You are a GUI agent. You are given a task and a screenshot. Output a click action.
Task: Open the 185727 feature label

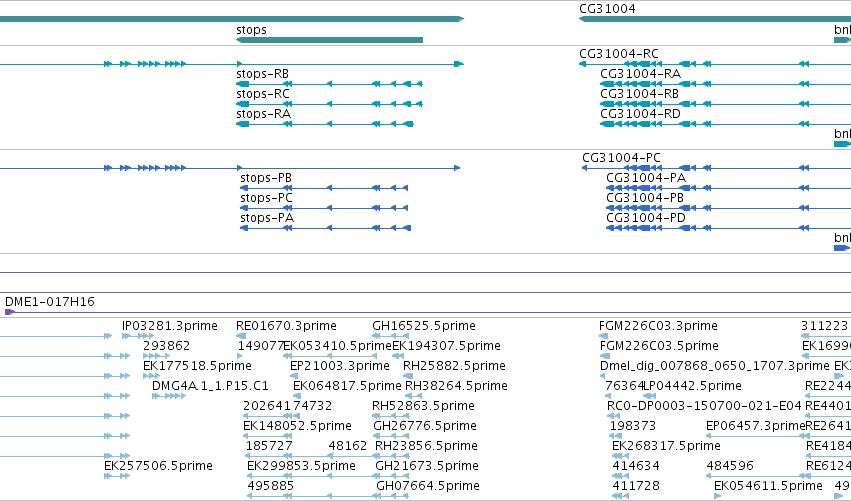coord(269,446)
